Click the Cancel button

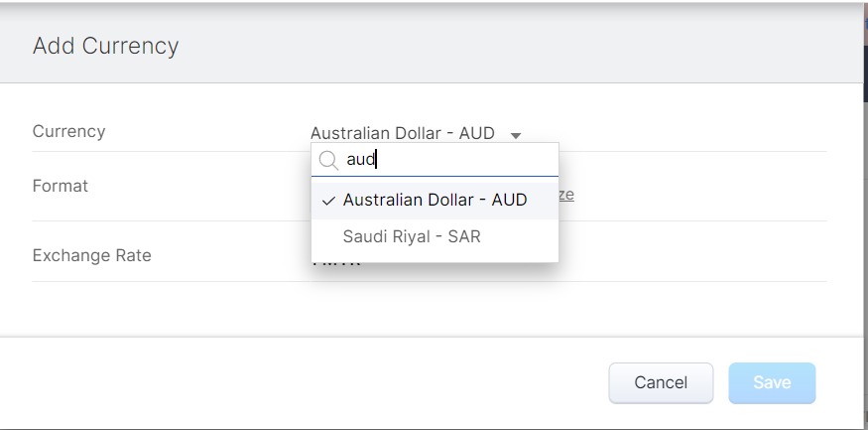coord(661,383)
